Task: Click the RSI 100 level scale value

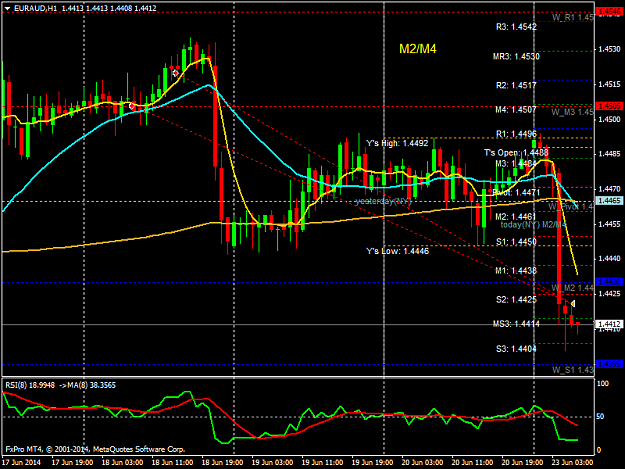Action: [603, 383]
